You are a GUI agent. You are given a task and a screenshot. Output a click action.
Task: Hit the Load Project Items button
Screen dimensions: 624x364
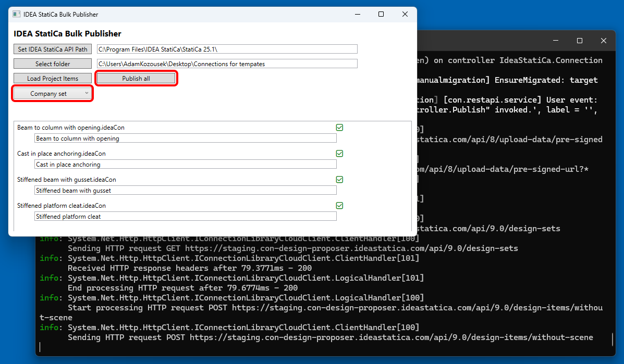pos(53,79)
